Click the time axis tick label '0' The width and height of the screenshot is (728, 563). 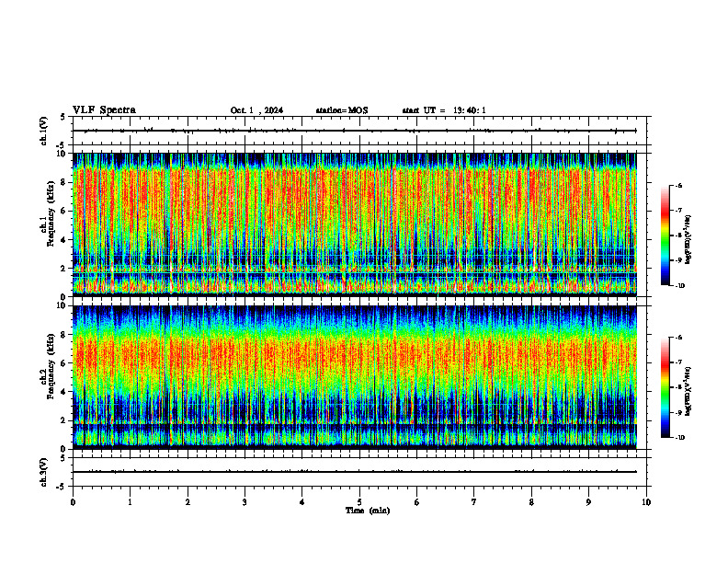click(x=73, y=502)
